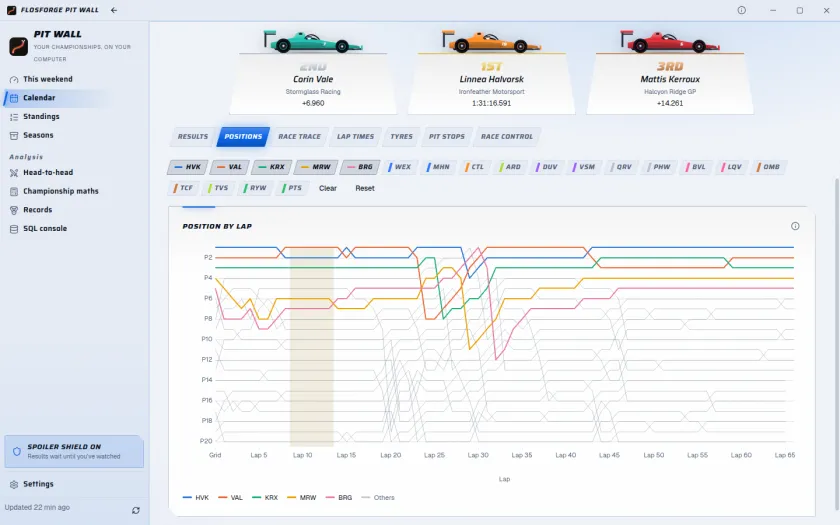Enable the RYW driver chip
840x525 pixels.
click(x=255, y=188)
